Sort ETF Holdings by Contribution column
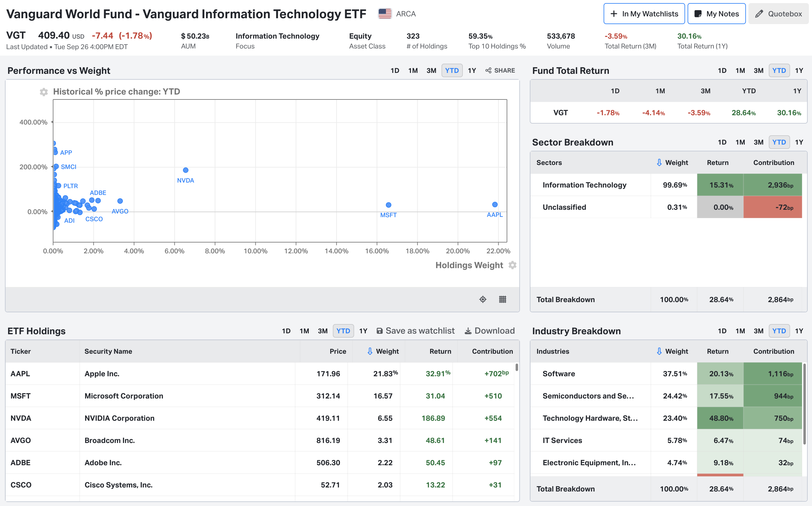812x506 pixels. point(492,352)
